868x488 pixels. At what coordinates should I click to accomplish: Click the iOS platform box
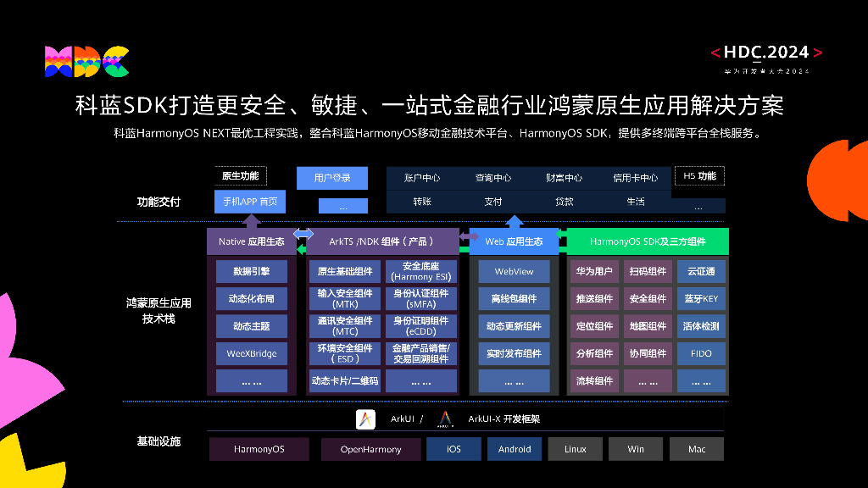454,449
